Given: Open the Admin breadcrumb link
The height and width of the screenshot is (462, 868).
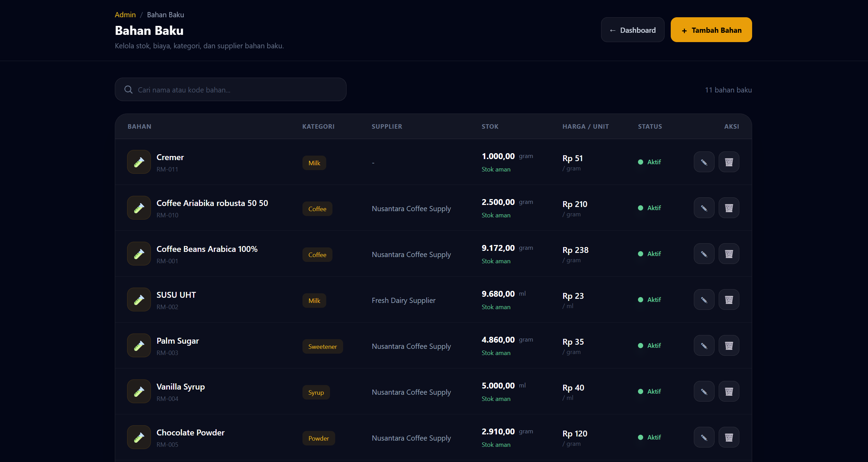Looking at the screenshot, I should click(125, 15).
